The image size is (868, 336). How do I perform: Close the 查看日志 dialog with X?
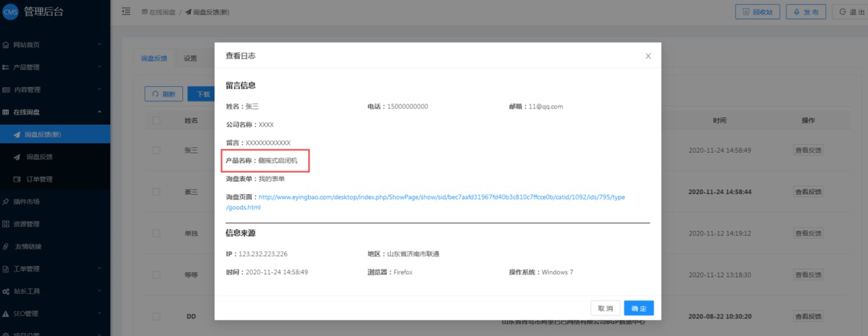648,56
